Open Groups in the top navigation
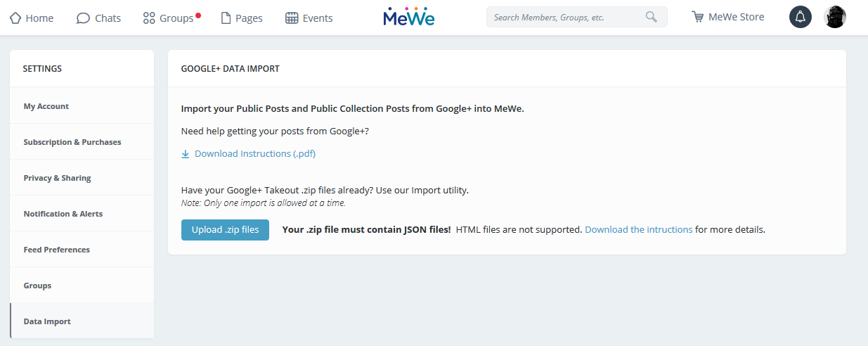The height and width of the screenshot is (346, 868). pyautogui.click(x=169, y=18)
